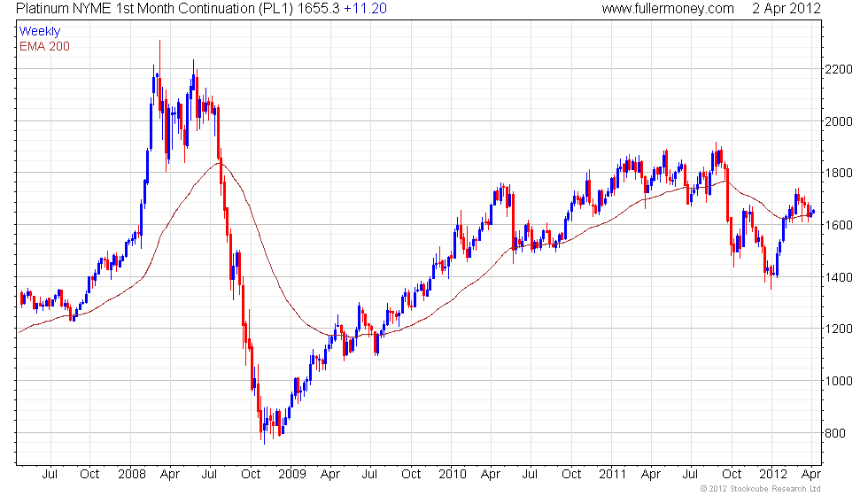Click the 1400 price axis label

[840, 277]
